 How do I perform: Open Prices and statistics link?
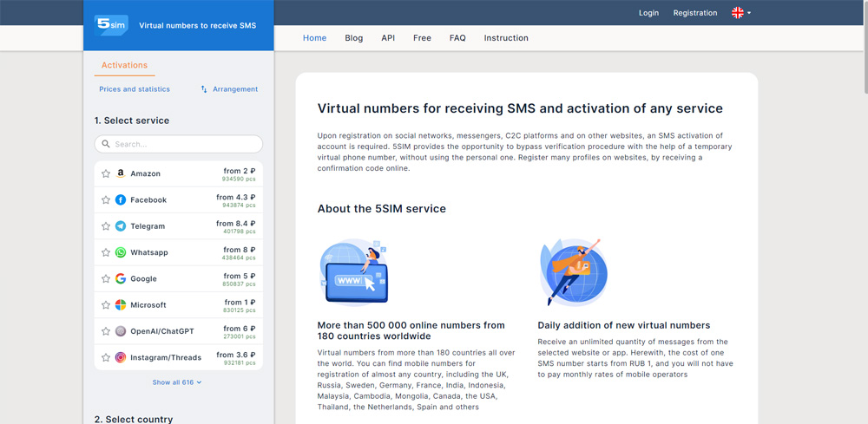coord(135,89)
